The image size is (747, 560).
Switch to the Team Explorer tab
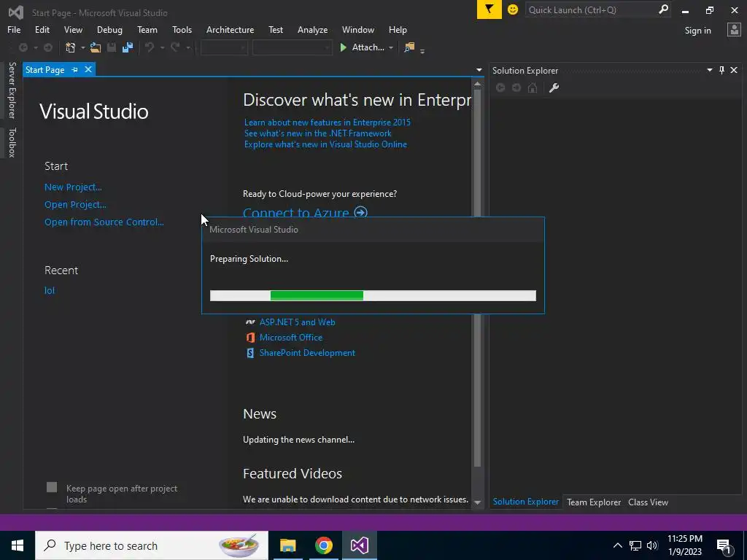pyautogui.click(x=594, y=502)
